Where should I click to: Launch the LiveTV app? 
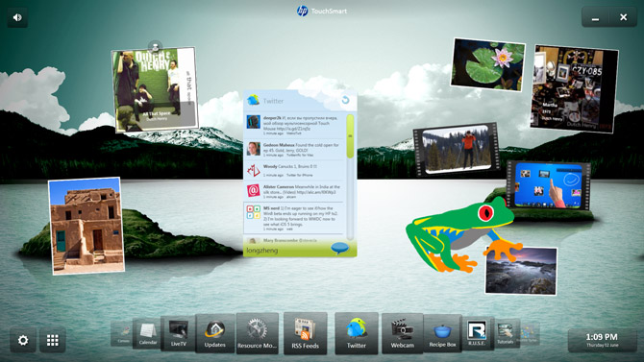point(178,333)
